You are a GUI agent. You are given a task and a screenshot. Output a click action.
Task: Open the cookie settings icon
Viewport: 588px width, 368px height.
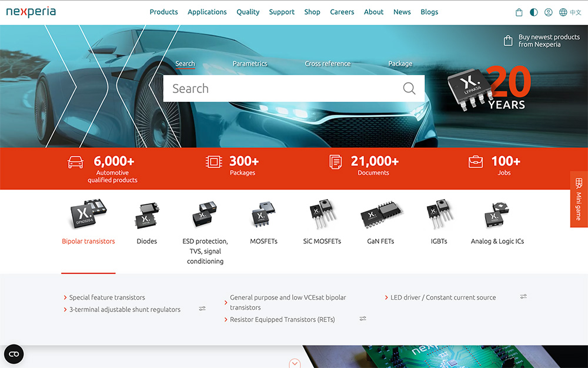coord(14,354)
